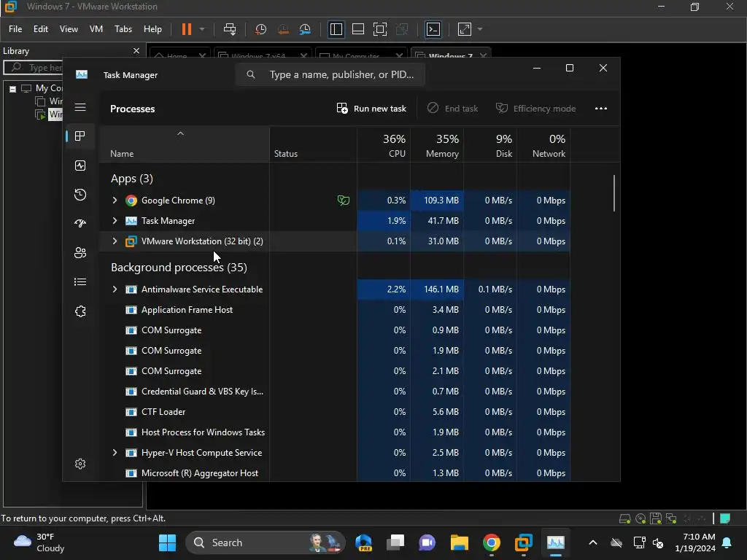Open the three-dot more options menu
This screenshot has height=560, width=747.
(601, 109)
